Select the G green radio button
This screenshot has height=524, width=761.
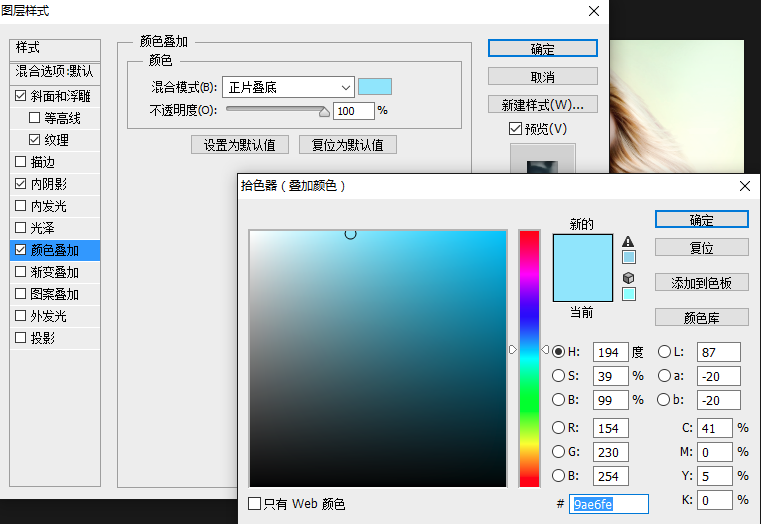coord(559,452)
